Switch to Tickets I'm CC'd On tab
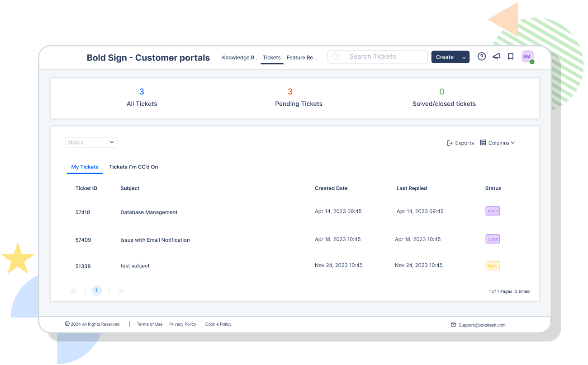 [133, 167]
